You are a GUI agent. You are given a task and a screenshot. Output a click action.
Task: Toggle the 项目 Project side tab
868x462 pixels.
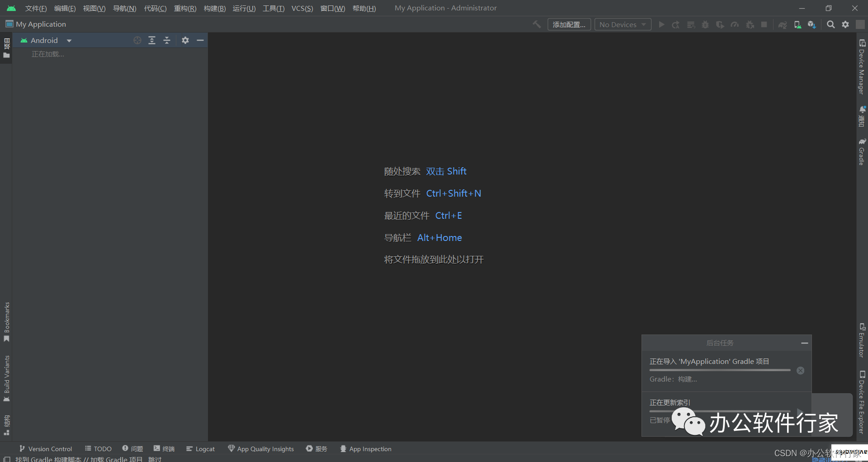6,48
